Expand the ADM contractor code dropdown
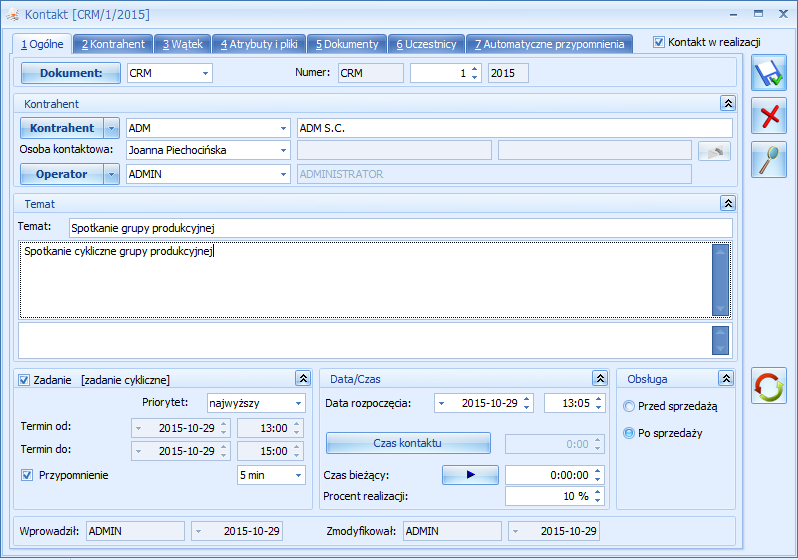 click(283, 128)
